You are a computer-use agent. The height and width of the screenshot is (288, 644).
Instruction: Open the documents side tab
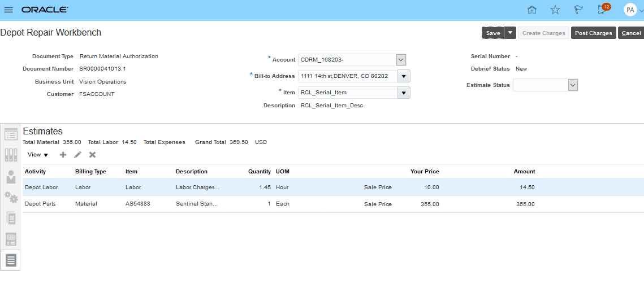(11, 218)
